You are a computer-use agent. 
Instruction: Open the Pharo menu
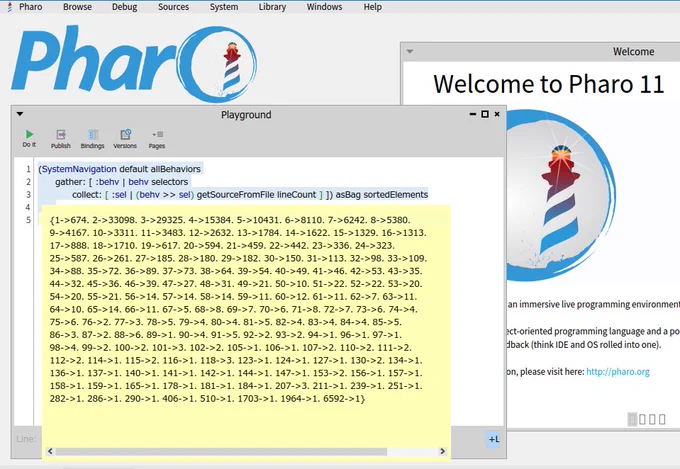(x=30, y=7)
